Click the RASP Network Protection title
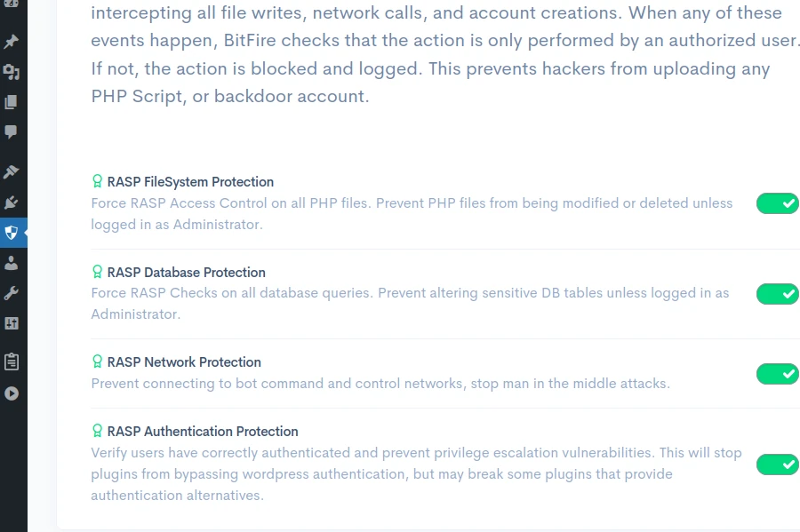800x532 pixels. pyautogui.click(x=184, y=361)
